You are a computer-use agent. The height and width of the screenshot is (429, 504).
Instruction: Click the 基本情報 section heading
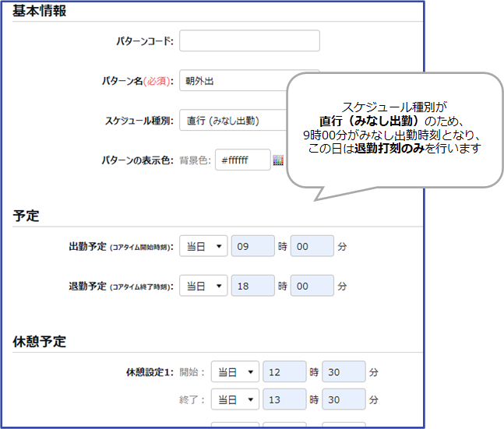[x=39, y=11]
